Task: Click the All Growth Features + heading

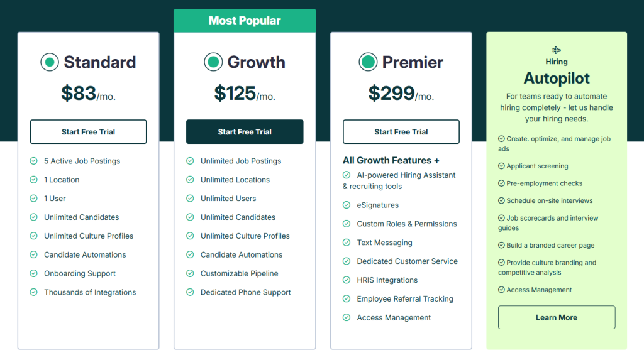Action: pyautogui.click(x=391, y=160)
